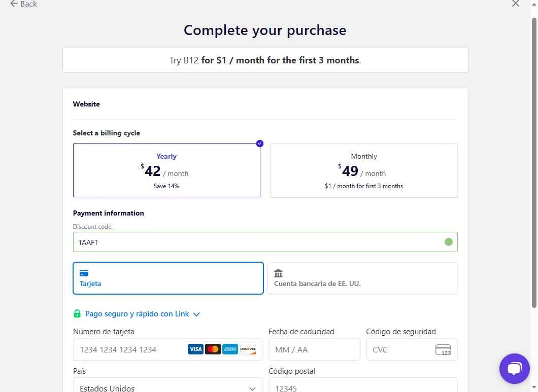Choose the Tarjeta payment method tab
Screen dimensions: 538x392
click(168, 278)
